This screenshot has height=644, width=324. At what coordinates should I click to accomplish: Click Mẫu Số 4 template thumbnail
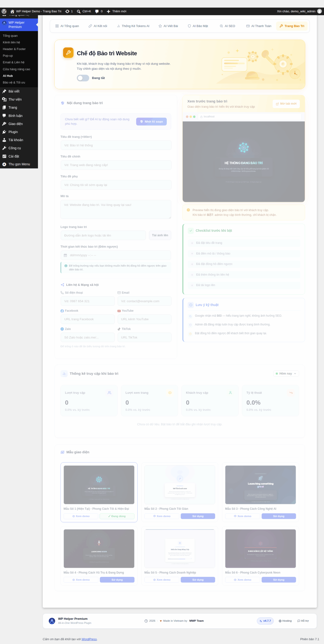click(x=99, y=549)
